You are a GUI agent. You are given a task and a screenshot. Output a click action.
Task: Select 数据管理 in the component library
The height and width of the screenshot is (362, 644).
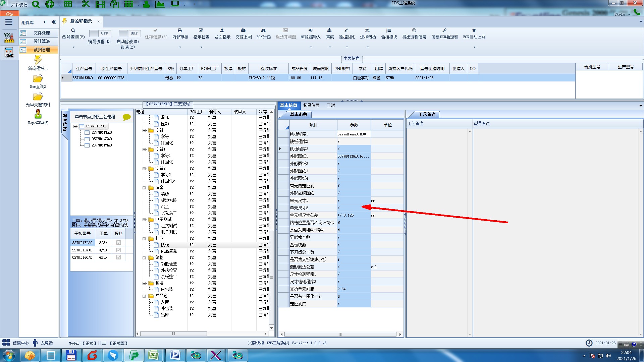click(42, 50)
